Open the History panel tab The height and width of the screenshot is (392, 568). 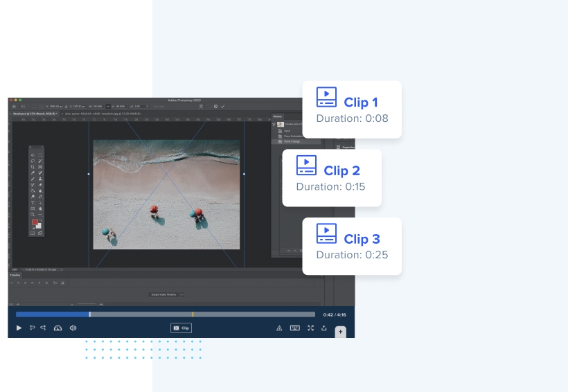pos(278,116)
